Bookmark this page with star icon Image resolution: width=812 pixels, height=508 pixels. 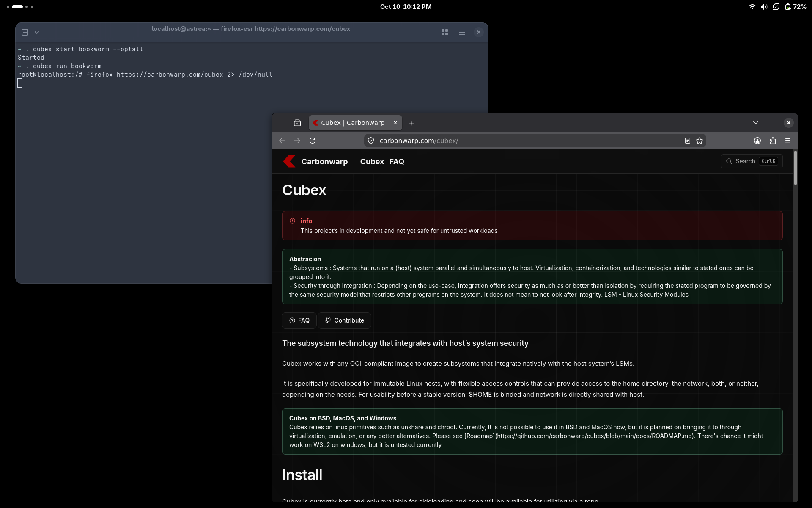point(700,141)
